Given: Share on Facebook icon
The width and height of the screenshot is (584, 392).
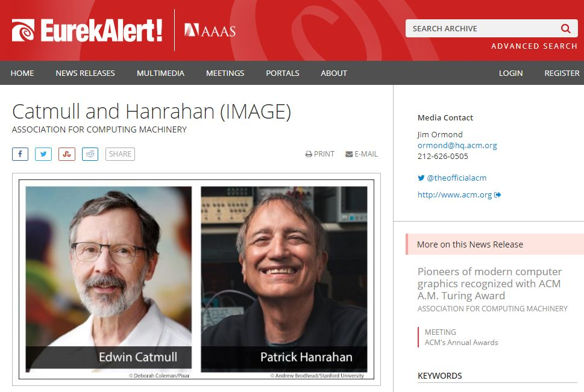Looking at the screenshot, I should coord(20,154).
